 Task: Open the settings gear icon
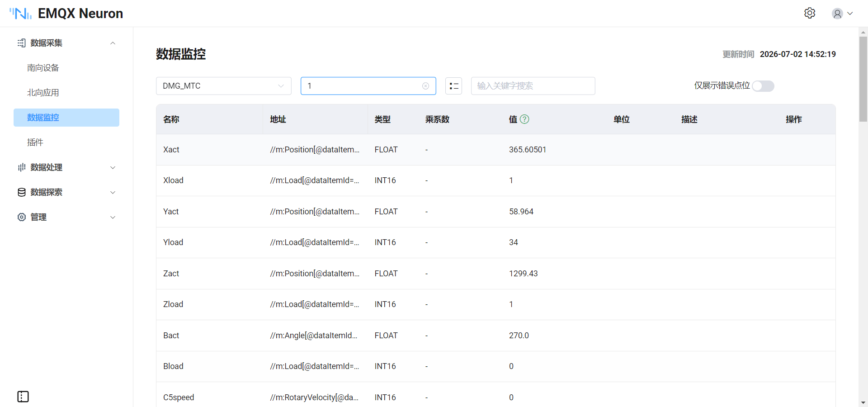point(810,13)
